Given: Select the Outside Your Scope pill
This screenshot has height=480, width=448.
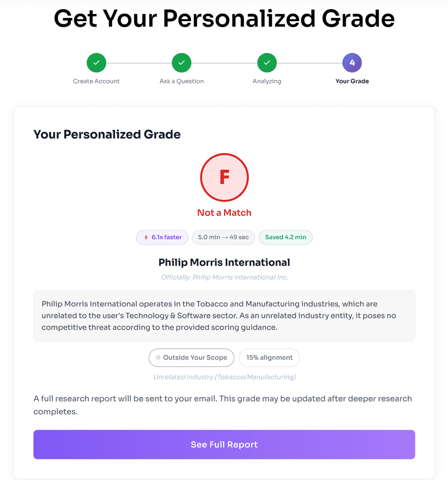Looking at the screenshot, I should click(192, 358).
